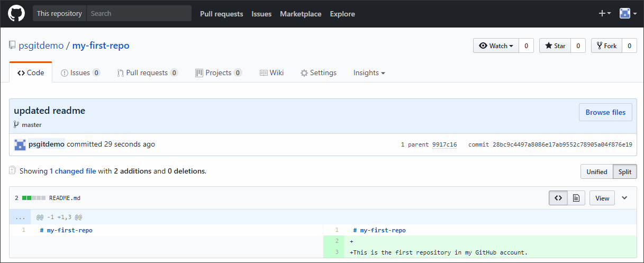Click the GitHub Octocat logo
The height and width of the screenshot is (263, 644).
pos(16,14)
